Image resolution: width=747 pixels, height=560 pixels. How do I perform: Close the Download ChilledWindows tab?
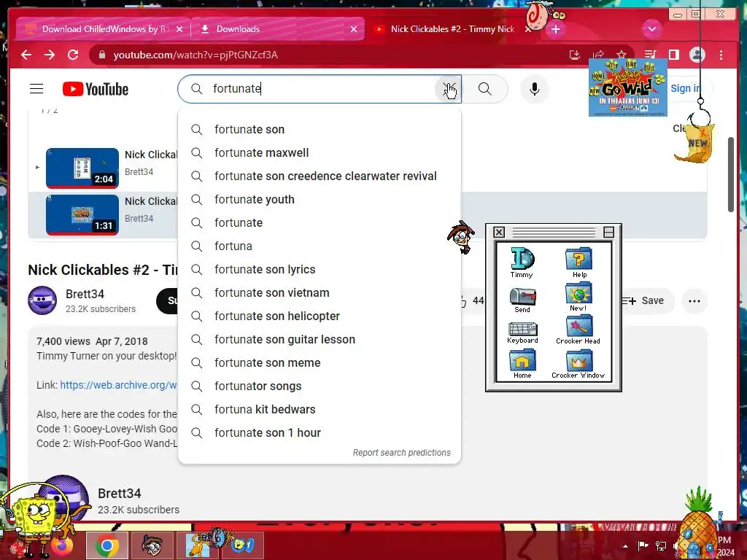click(x=179, y=29)
